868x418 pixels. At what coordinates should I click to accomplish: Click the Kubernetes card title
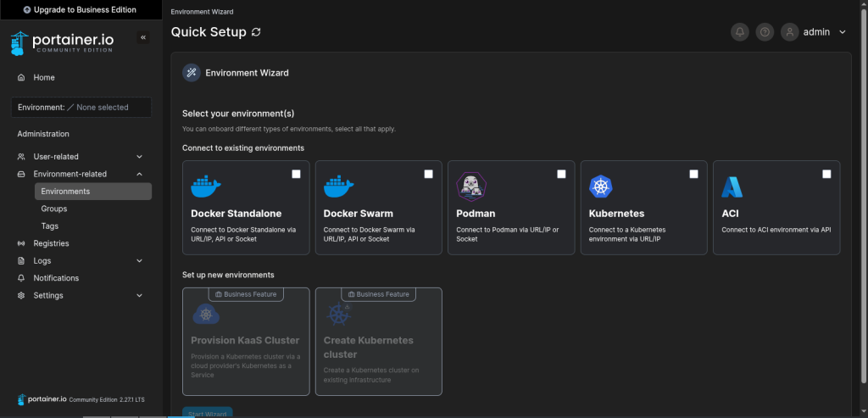(617, 214)
